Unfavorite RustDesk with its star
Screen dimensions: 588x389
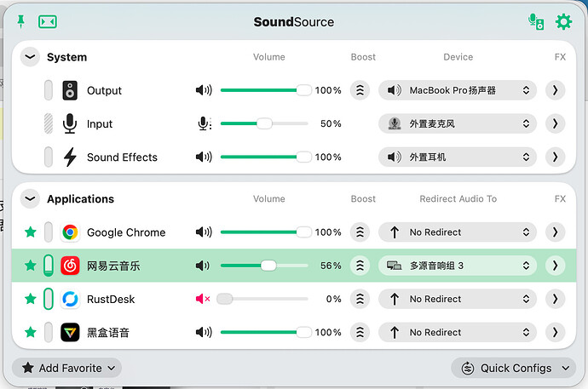coord(31,299)
